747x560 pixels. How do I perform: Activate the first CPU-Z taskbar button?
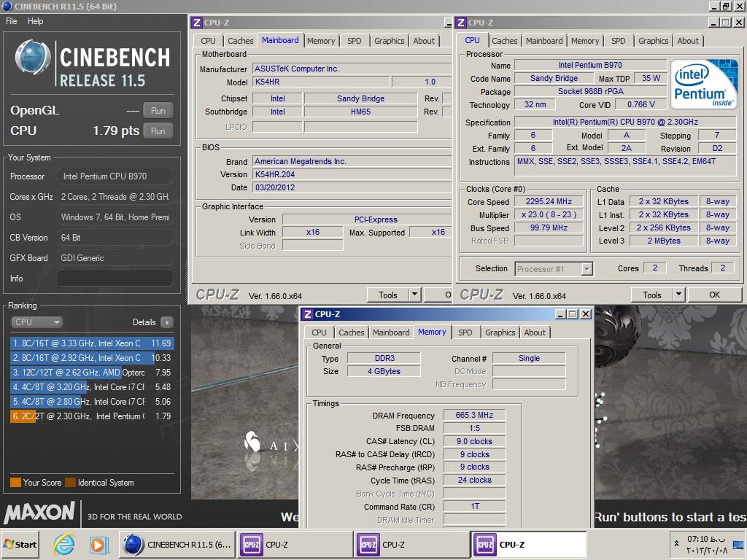coord(293,544)
